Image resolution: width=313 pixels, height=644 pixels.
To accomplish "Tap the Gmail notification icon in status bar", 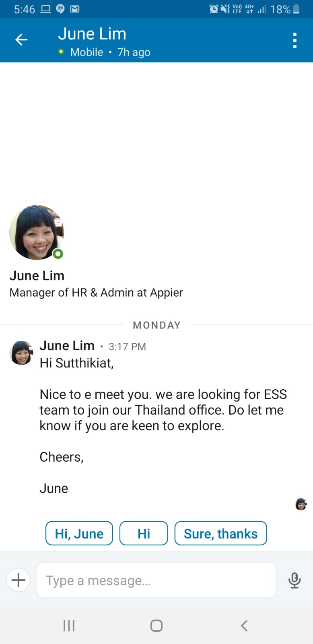I will (x=75, y=9).
